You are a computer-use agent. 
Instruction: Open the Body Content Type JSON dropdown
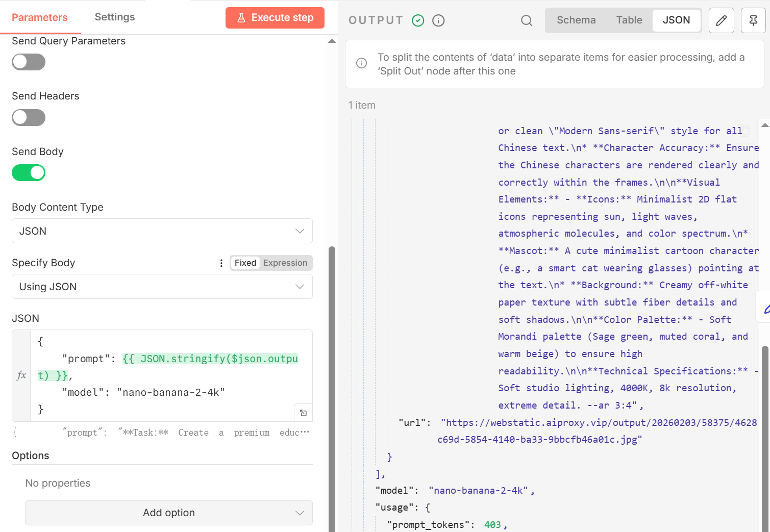[162, 231]
